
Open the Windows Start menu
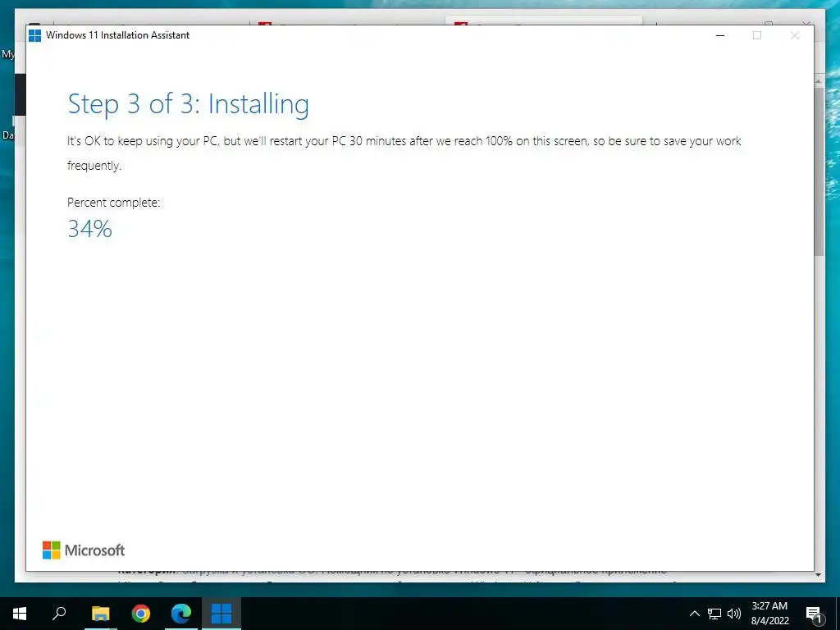[20, 614]
